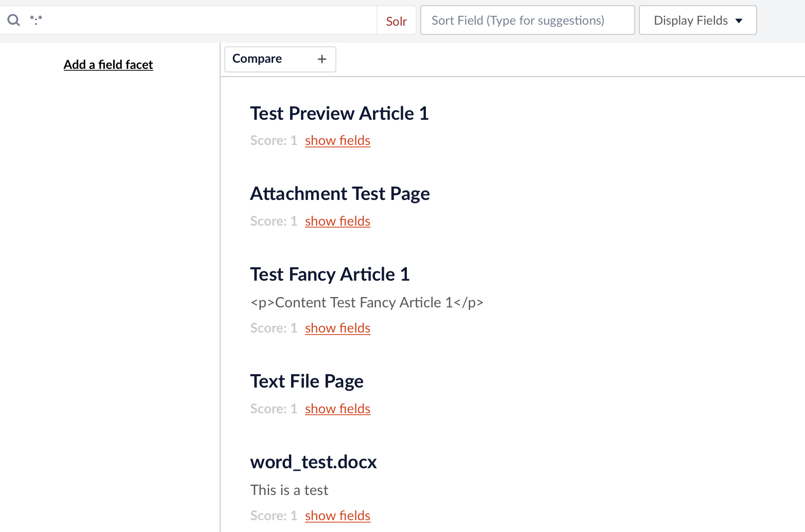Select the Text File Page result title
The image size is (805, 532).
[x=307, y=381]
